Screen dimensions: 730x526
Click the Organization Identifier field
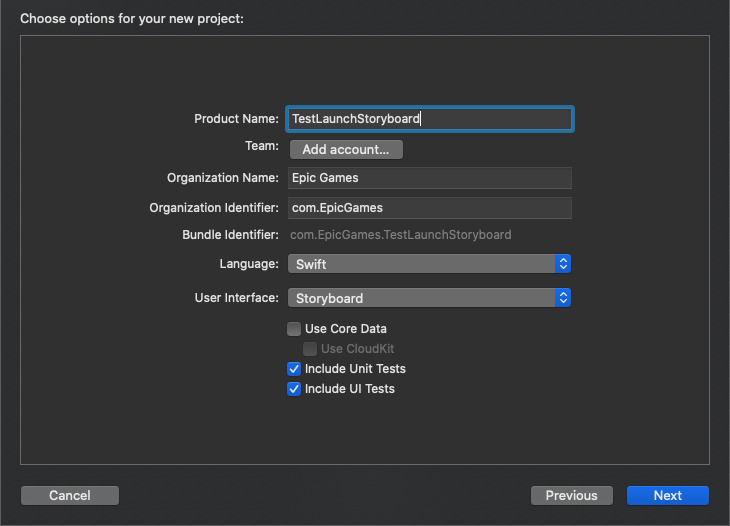coord(429,207)
